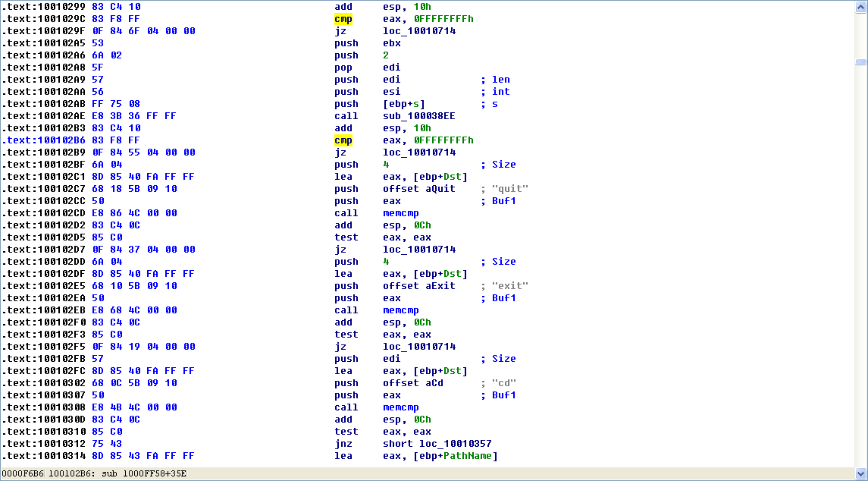Click the "quit" string comment
Image resolution: width=868 pixels, height=481 pixels.
tap(510, 188)
